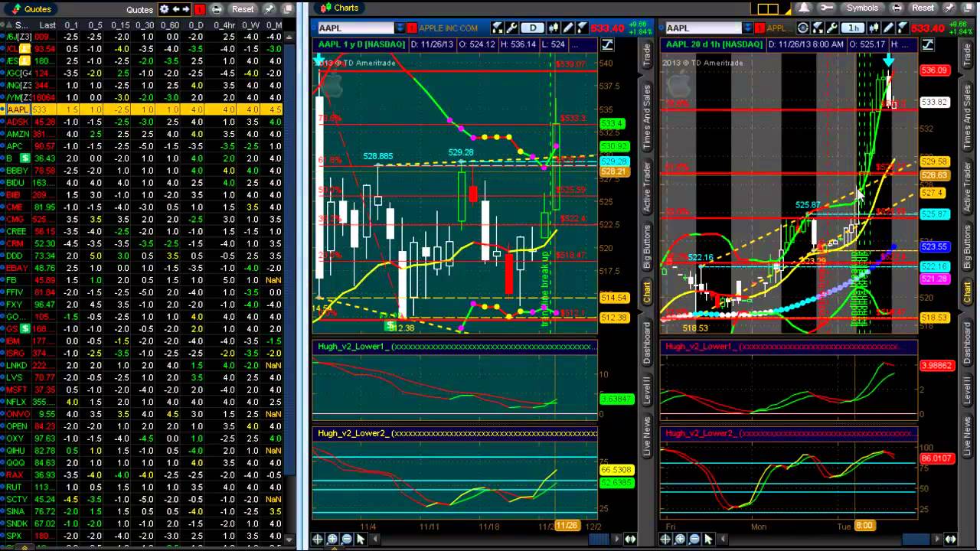980x551 pixels.
Task: Open the left chart style settings wrench
Action: 511,28
